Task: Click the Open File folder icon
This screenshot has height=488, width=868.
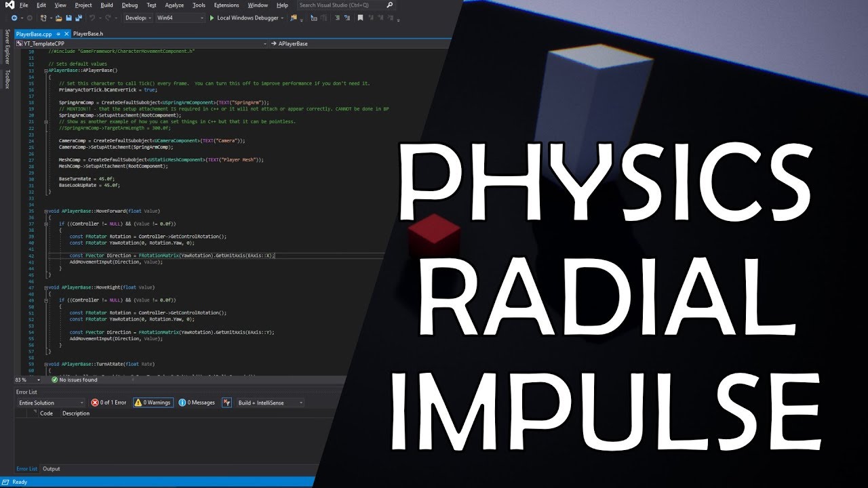Action: tap(58, 18)
